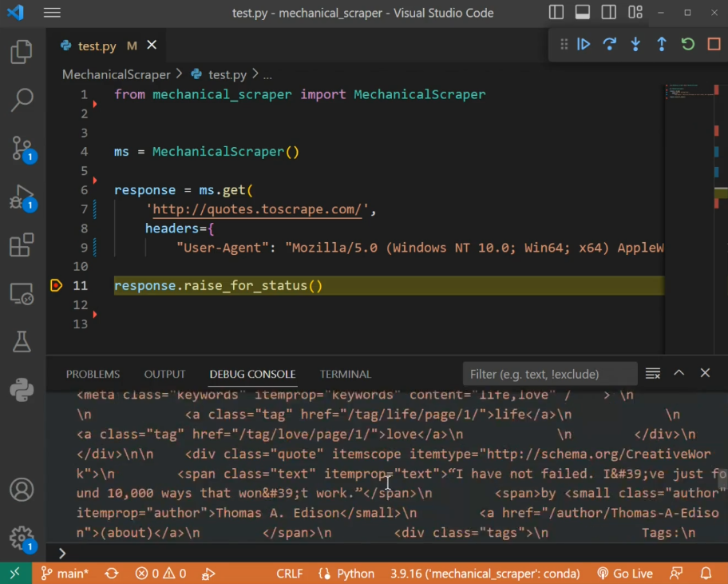The height and width of the screenshot is (584, 728).
Task: Click test.py in the breadcrumb
Action: click(227, 74)
